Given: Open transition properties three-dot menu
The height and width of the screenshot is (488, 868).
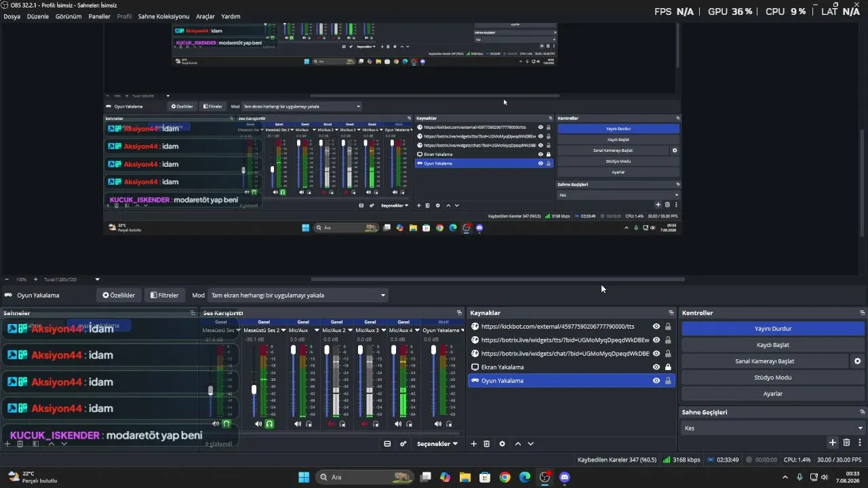Looking at the screenshot, I should point(859,443).
